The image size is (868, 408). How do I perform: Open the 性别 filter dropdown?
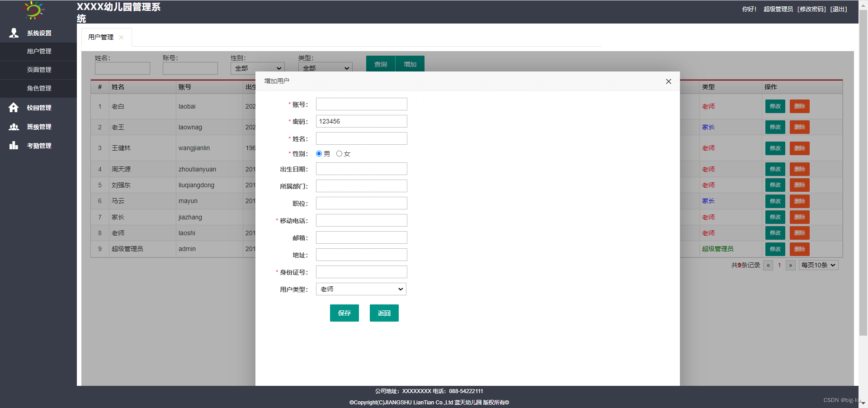[x=258, y=68]
